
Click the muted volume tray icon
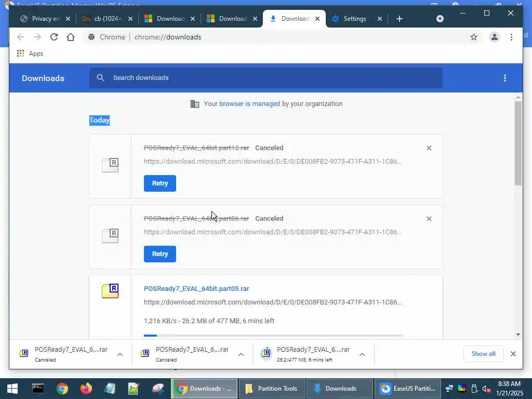[x=486, y=389]
